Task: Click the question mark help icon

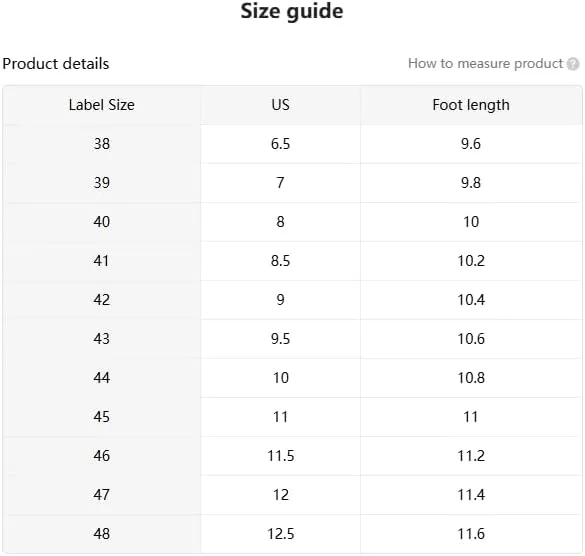Action: point(573,64)
